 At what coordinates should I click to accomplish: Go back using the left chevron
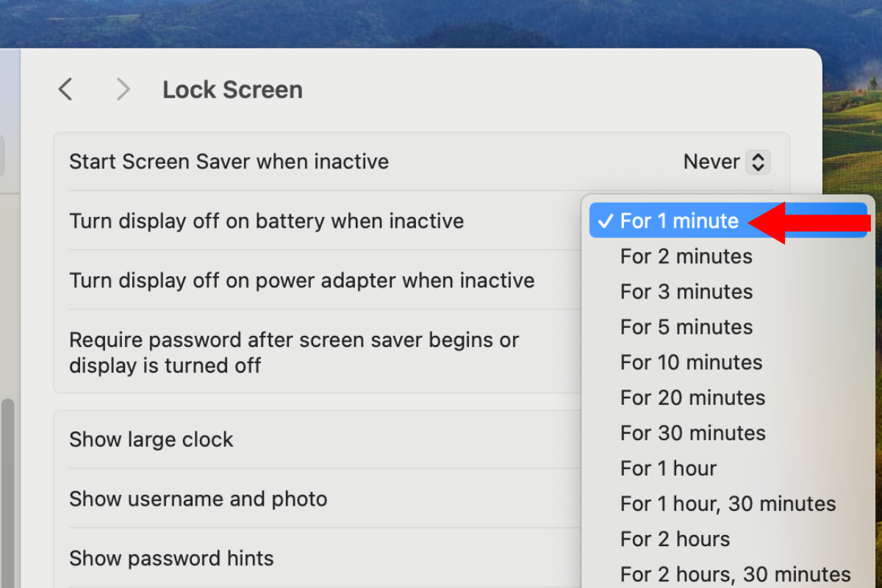click(65, 90)
